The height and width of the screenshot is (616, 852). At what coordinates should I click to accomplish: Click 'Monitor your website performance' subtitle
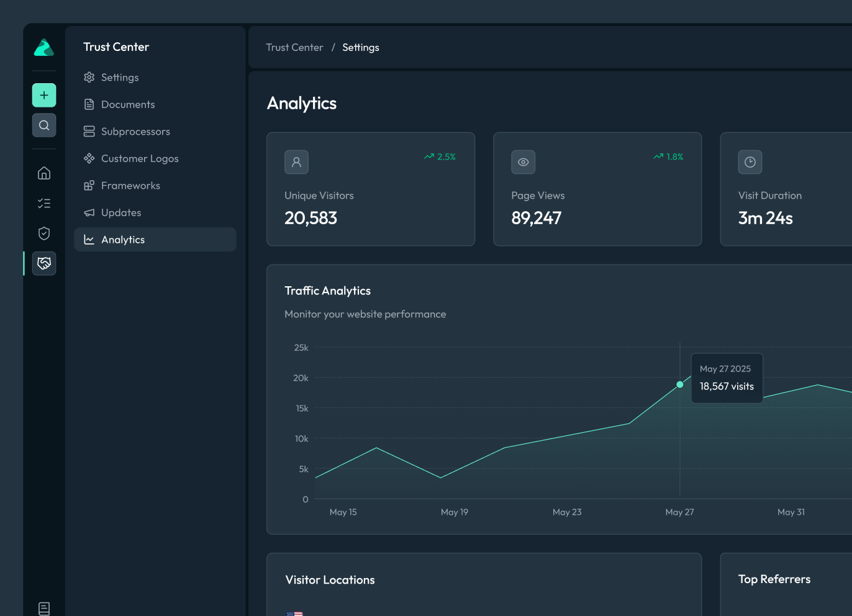pos(365,314)
